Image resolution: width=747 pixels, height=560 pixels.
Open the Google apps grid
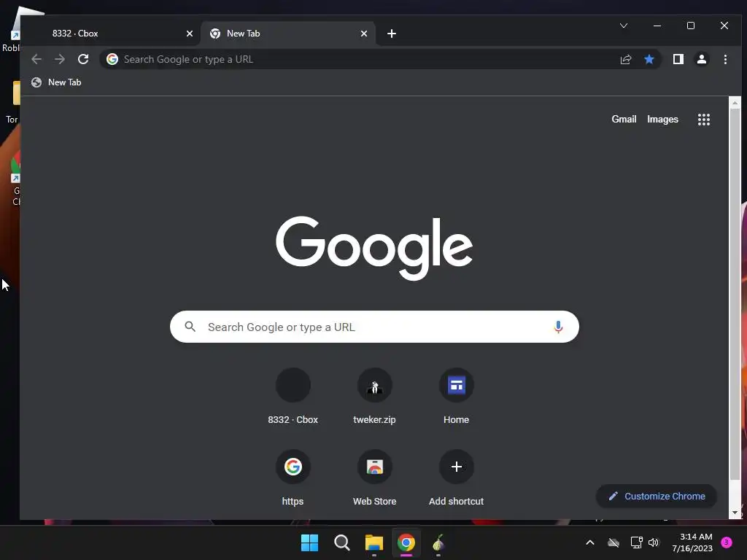tap(704, 120)
